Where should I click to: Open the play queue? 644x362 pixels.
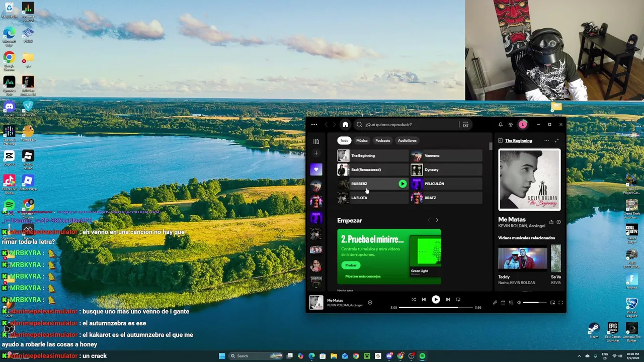(503, 303)
